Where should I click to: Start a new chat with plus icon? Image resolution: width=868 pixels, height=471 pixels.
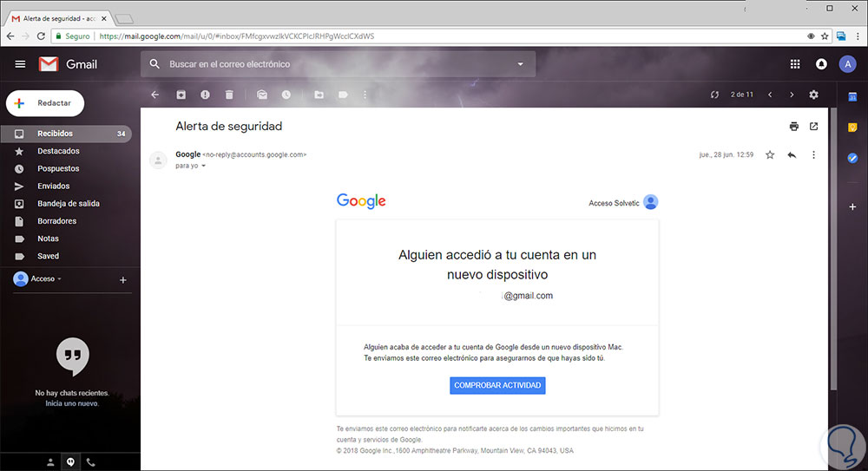coord(123,280)
